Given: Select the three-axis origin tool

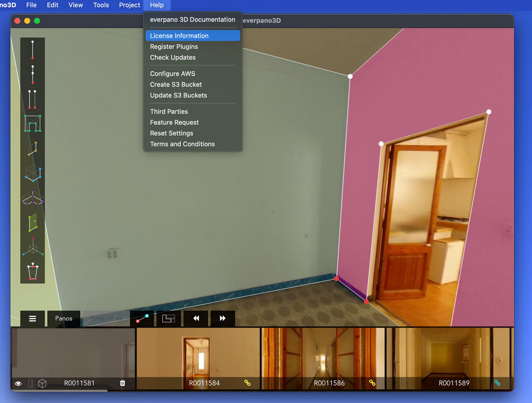Looking at the screenshot, I should click(33, 246).
